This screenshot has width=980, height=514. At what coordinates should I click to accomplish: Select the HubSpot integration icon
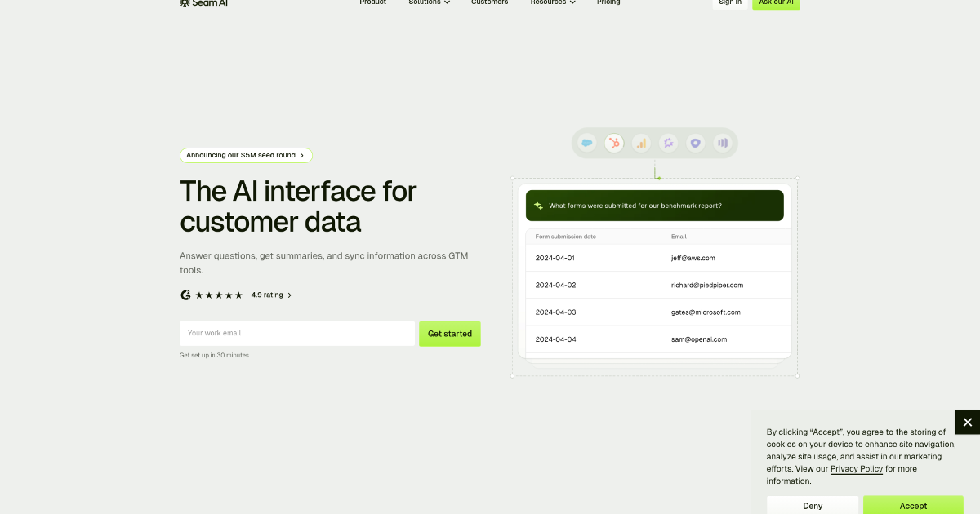tap(614, 143)
